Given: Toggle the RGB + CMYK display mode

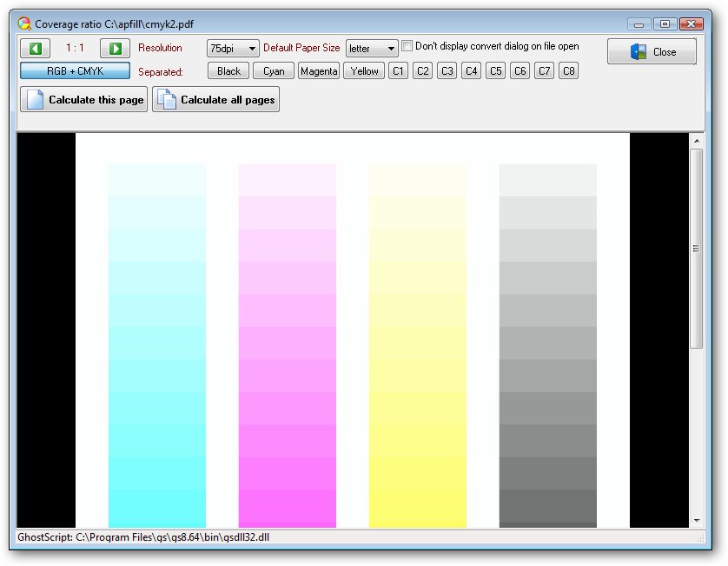Looking at the screenshot, I should click(x=74, y=70).
